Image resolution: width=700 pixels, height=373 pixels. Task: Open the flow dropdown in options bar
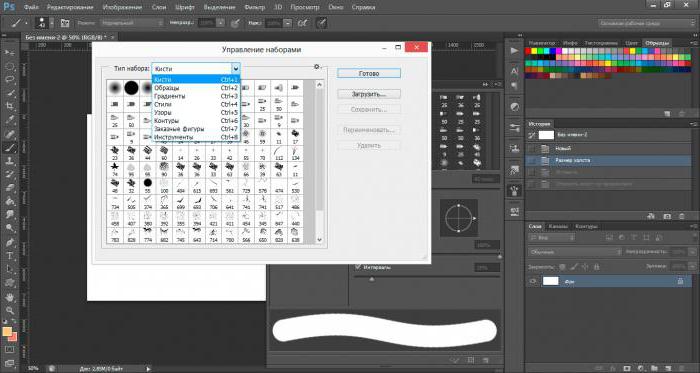(x=288, y=23)
